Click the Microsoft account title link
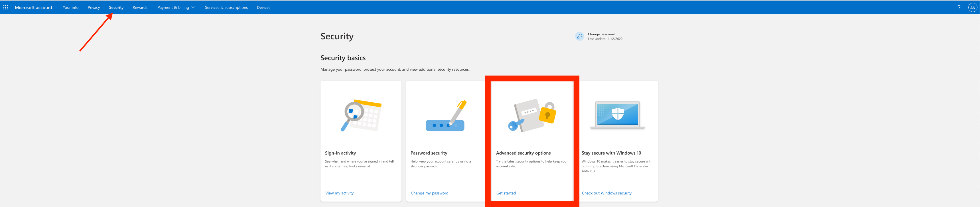Image resolution: width=980 pixels, height=207 pixels. (33, 7)
